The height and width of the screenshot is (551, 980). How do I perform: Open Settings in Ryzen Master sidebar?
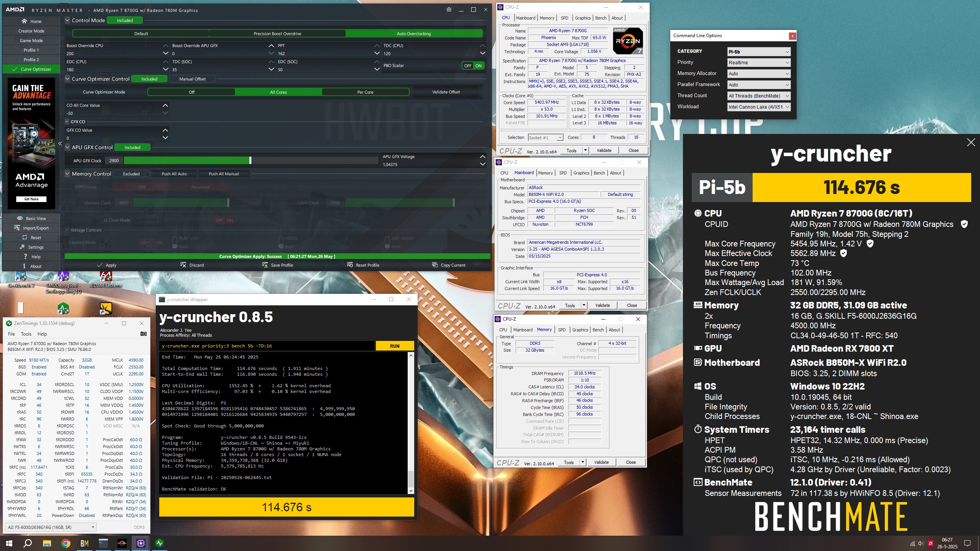point(31,247)
